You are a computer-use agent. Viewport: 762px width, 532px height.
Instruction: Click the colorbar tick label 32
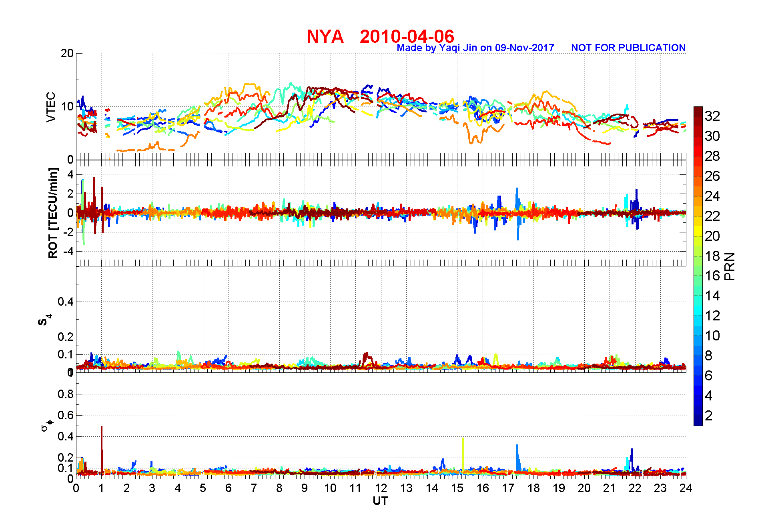click(712, 116)
